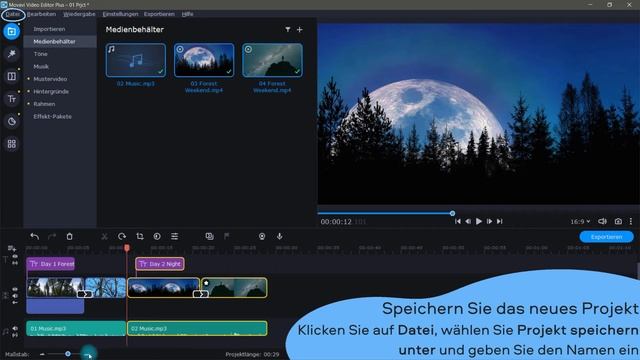Image resolution: width=640 pixels, height=360 pixels.
Task: Select the Crop tool
Action: (x=140, y=236)
